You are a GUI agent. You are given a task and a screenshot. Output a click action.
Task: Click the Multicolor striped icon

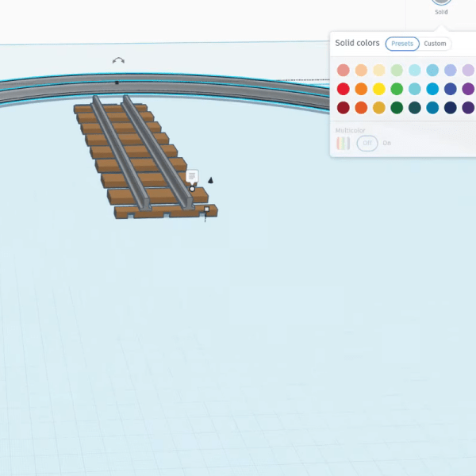click(x=343, y=144)
